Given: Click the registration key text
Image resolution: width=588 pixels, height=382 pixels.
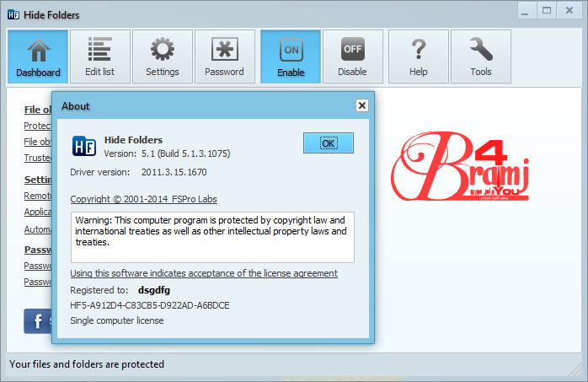Looking at the screenshot, I should click(150, 305).
